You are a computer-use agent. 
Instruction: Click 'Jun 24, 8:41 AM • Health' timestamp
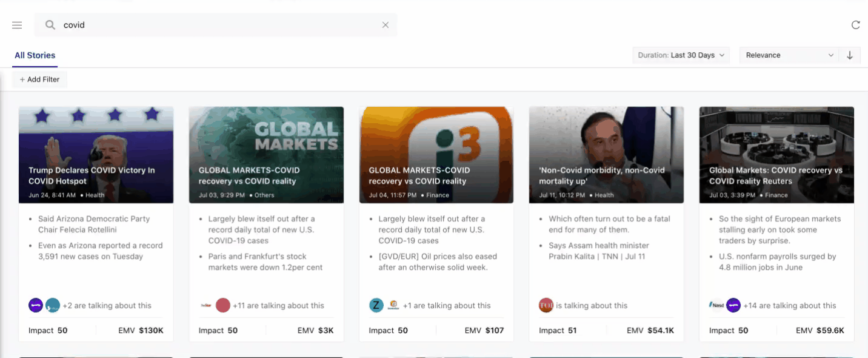click(67, 195)
